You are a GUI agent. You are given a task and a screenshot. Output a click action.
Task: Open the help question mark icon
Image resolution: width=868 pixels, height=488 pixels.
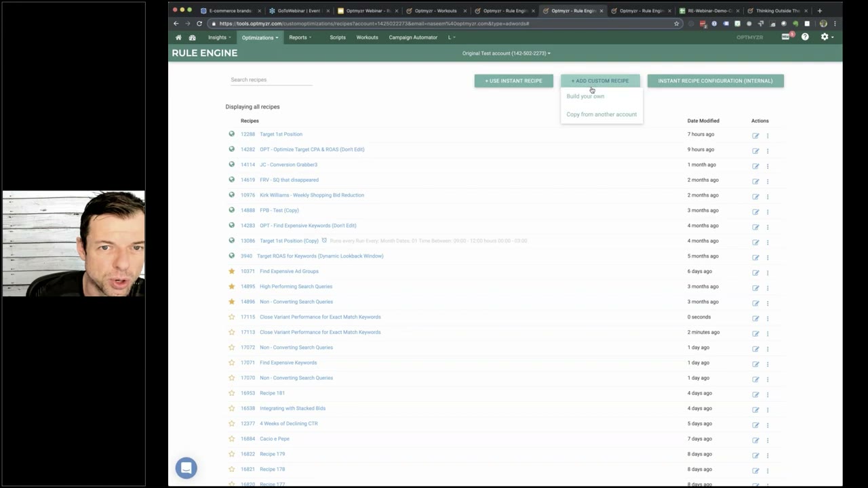tap(805, 37)
